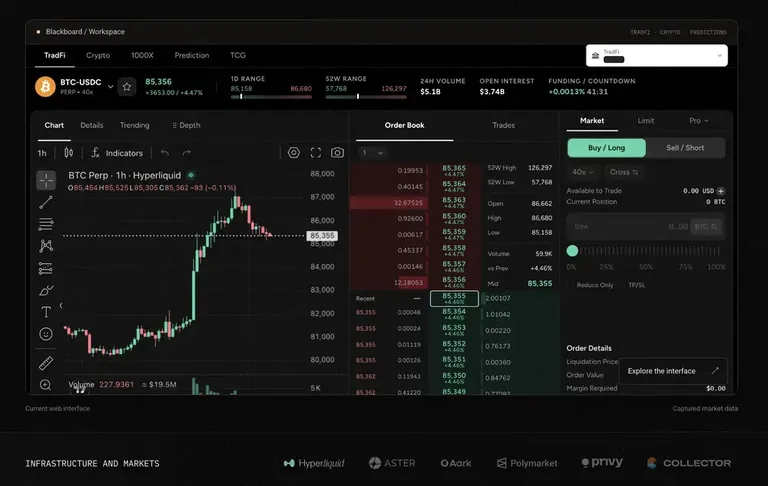Viewport: 768px width, 486px height.
Task: Open the 40x leverage dropdown
Action: tap(583, 172)
